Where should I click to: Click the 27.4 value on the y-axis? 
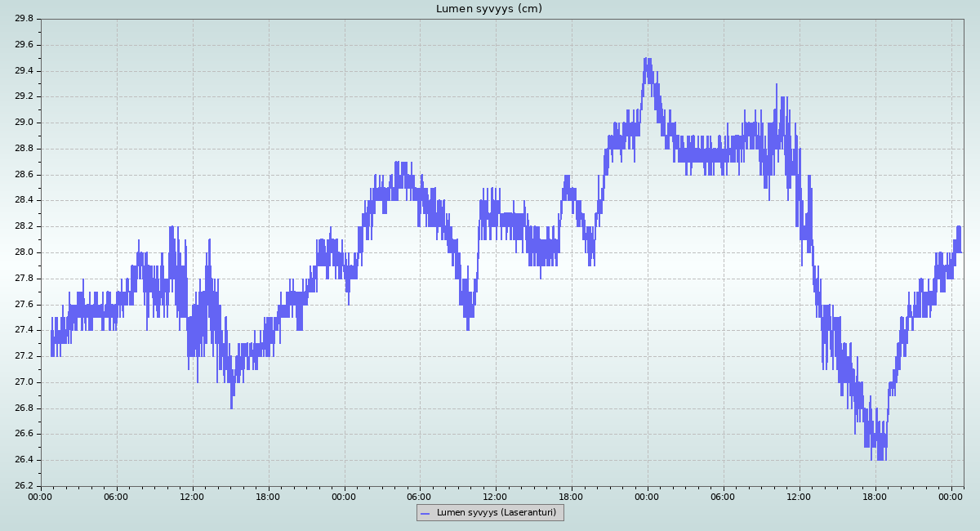(24, 330)
